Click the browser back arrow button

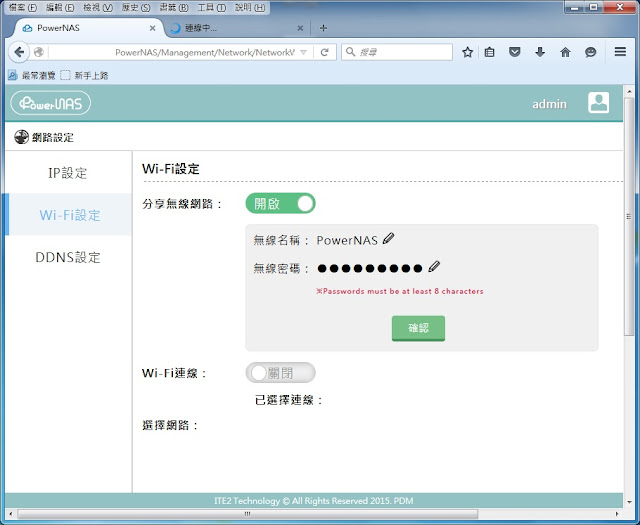coord(19,52)
